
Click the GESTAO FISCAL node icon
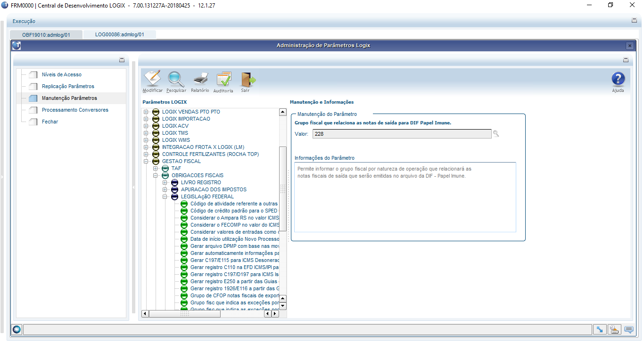[156, 161]
